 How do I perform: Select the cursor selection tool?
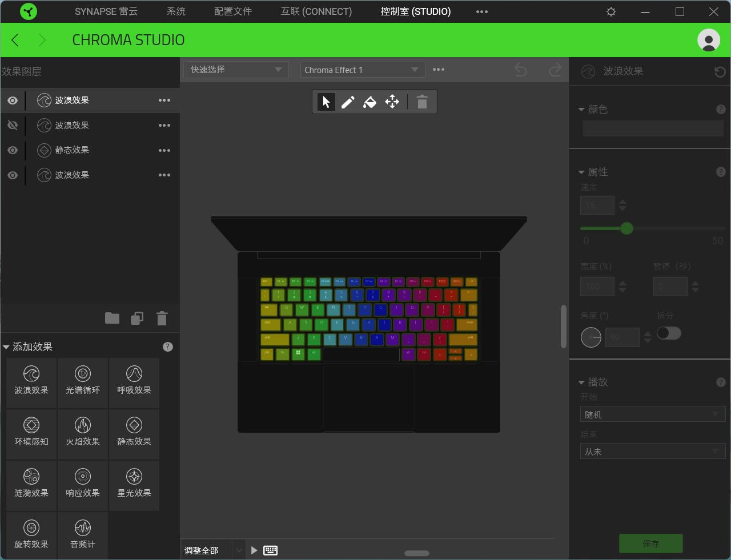click(326, 102)
